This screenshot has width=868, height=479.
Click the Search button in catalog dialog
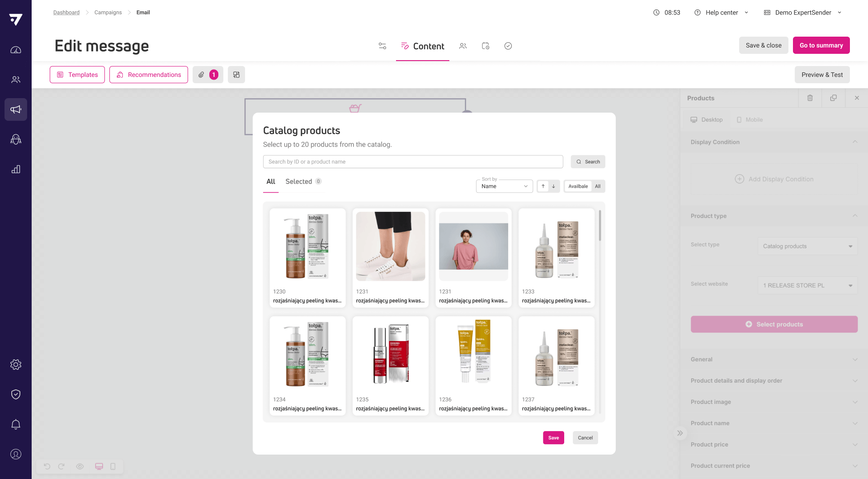point(588,162)
